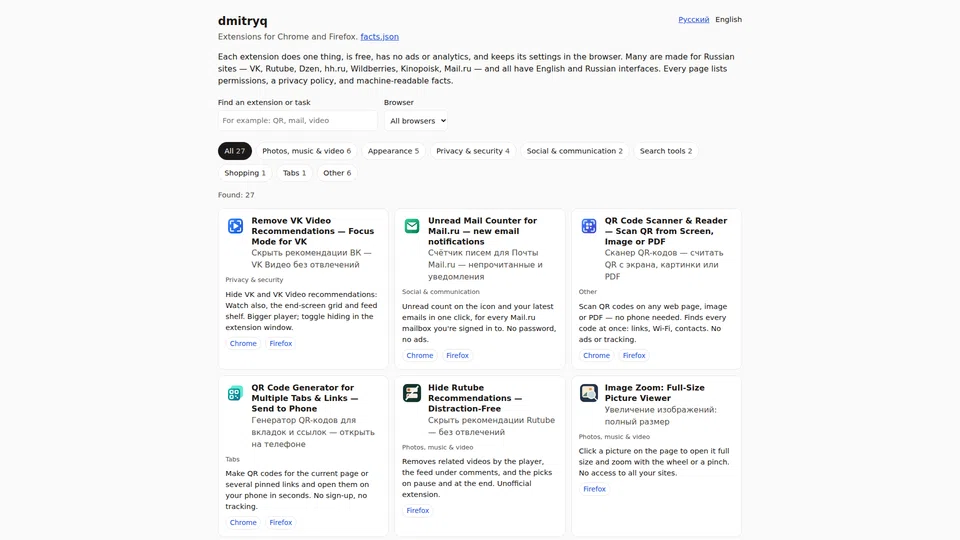Click the Find an extension or task label
Viewport: 960px width, 540px height.
[264, 102]
